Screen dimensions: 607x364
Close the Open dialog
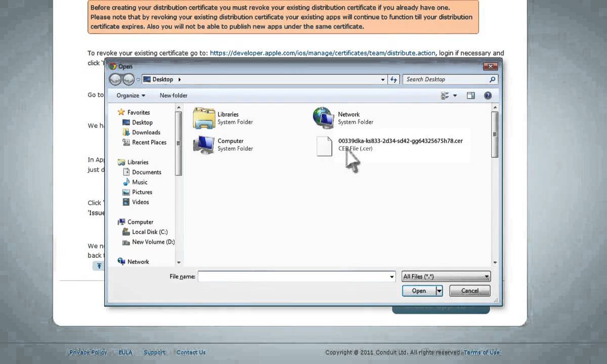(x=490, y=66)
